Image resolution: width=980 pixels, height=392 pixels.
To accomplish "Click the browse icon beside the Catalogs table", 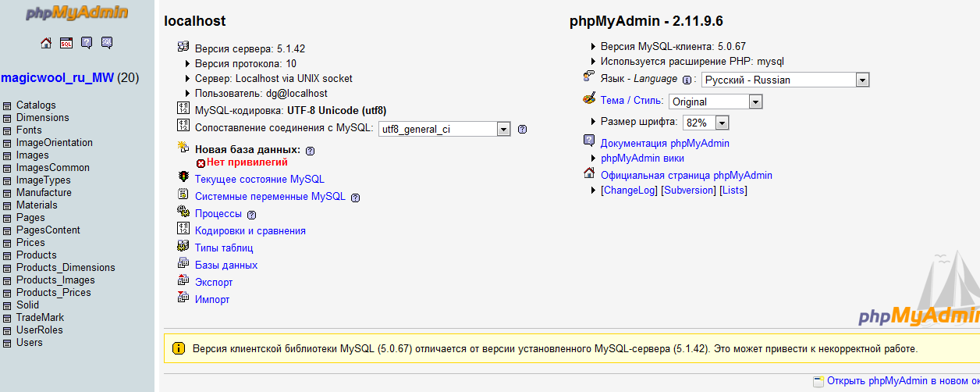I will coord(8,105).
